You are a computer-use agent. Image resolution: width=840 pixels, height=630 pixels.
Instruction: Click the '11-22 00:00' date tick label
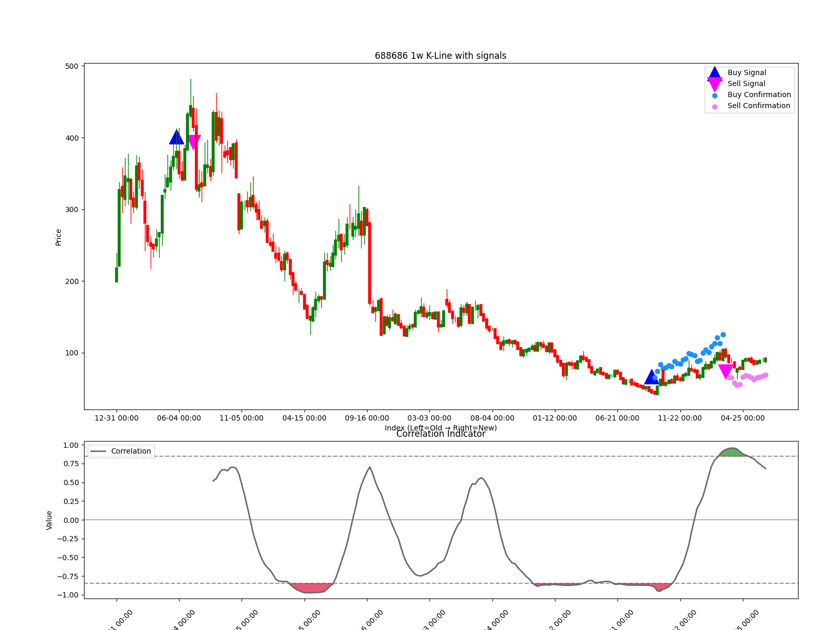click(x=680, y=418)
